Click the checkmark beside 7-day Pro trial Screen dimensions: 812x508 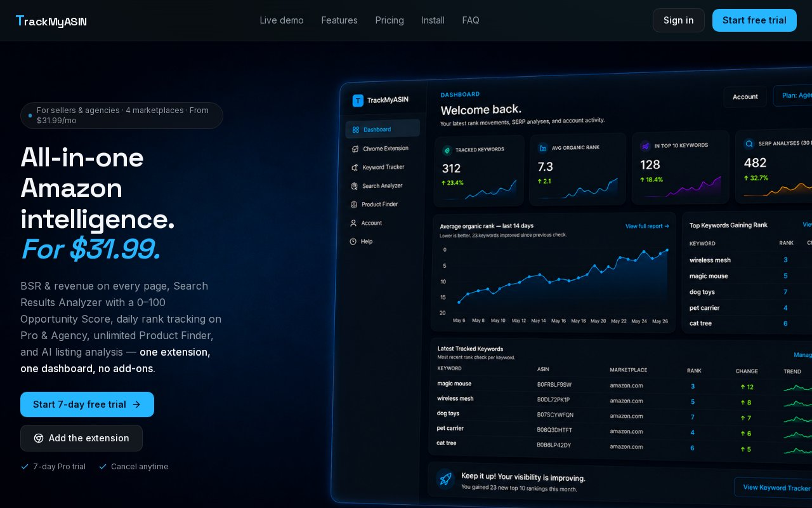pos(25,467)
